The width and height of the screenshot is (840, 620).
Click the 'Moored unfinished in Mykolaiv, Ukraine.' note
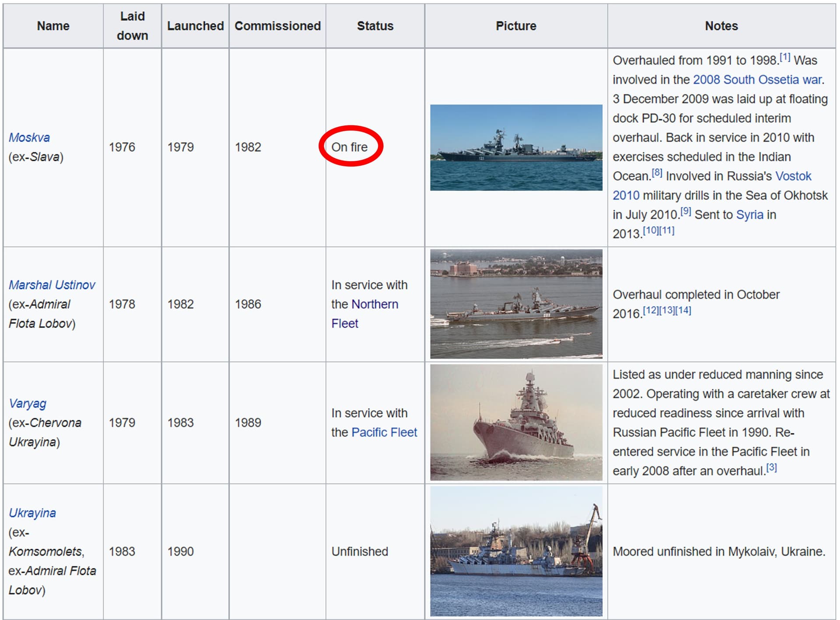click(719, 551)
